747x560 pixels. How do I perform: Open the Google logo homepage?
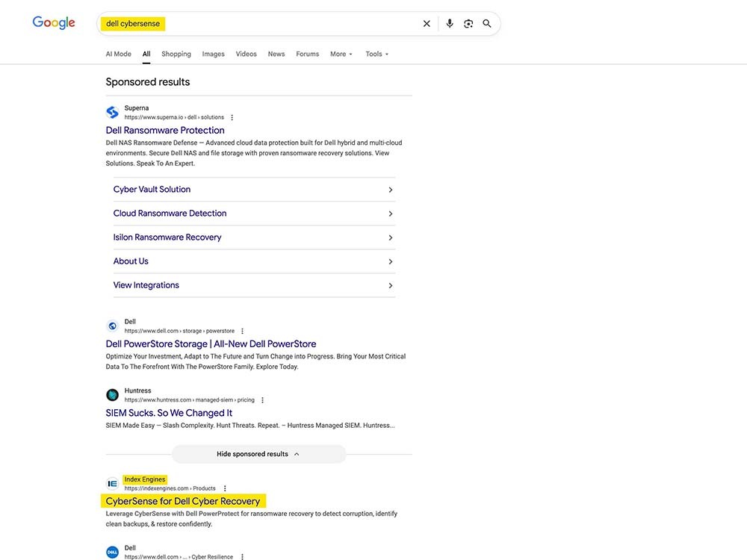tap(53, 22)
